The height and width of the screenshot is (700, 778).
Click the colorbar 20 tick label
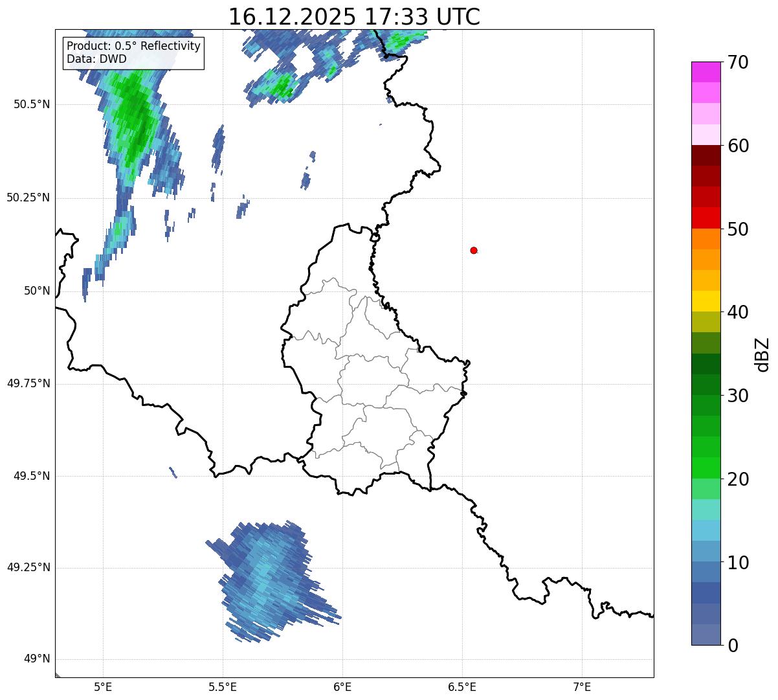(x=737, y=479)
